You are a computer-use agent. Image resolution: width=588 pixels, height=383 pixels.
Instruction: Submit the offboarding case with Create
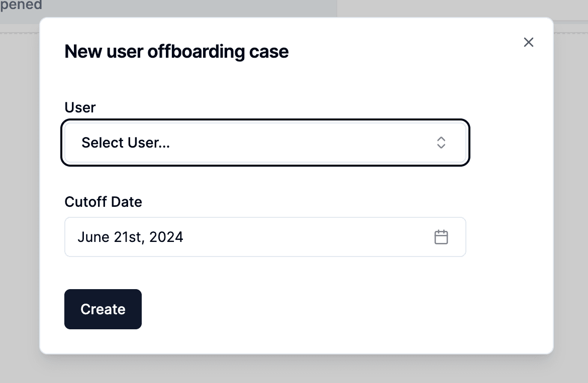pos(103,309)
